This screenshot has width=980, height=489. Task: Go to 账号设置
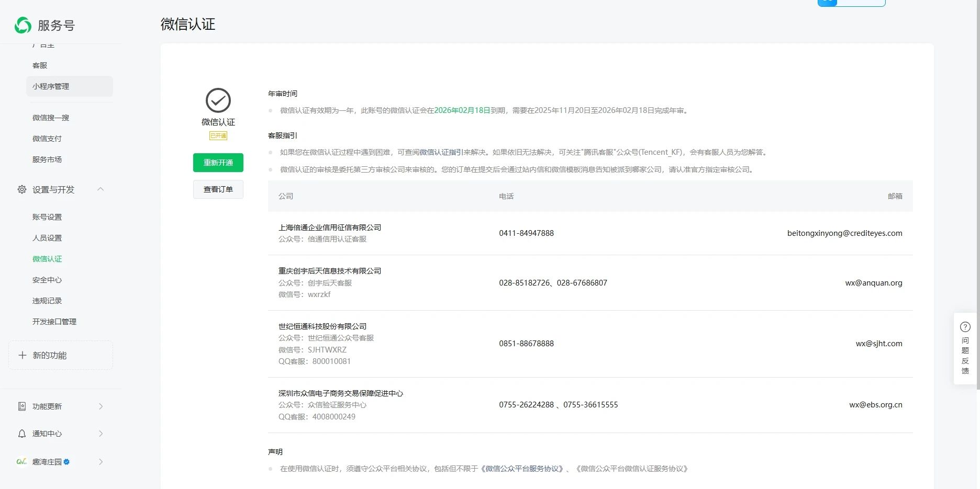coord(47,217)
